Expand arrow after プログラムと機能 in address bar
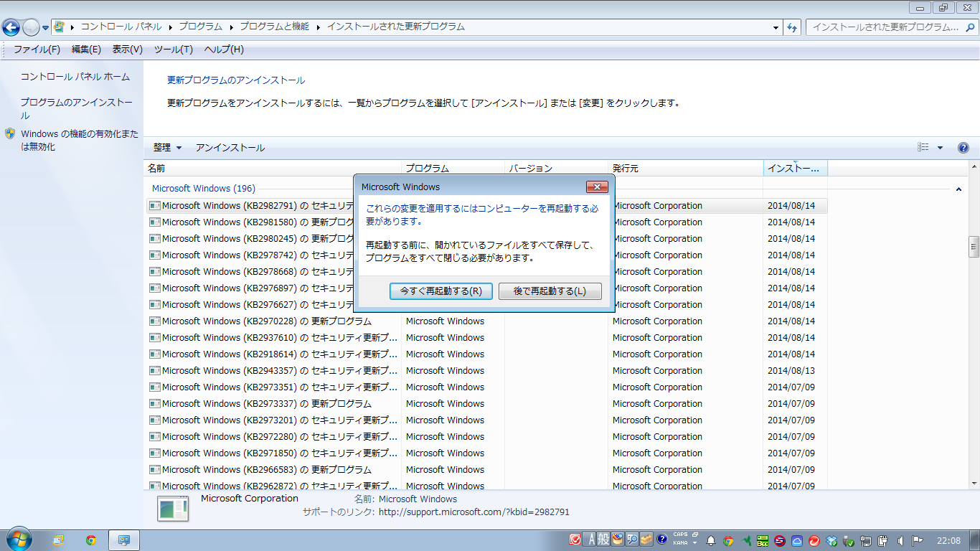 [319, 27]
